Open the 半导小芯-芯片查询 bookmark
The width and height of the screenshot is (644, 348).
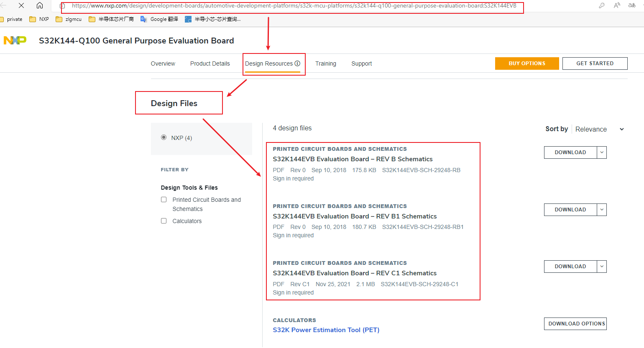coord(213,19)
